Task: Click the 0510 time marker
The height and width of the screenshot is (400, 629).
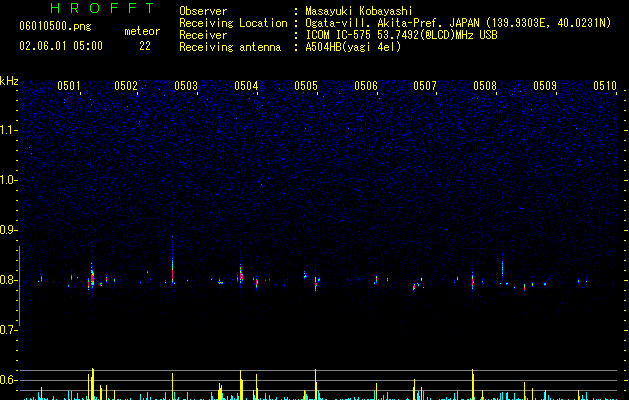Action: point(605,86)
